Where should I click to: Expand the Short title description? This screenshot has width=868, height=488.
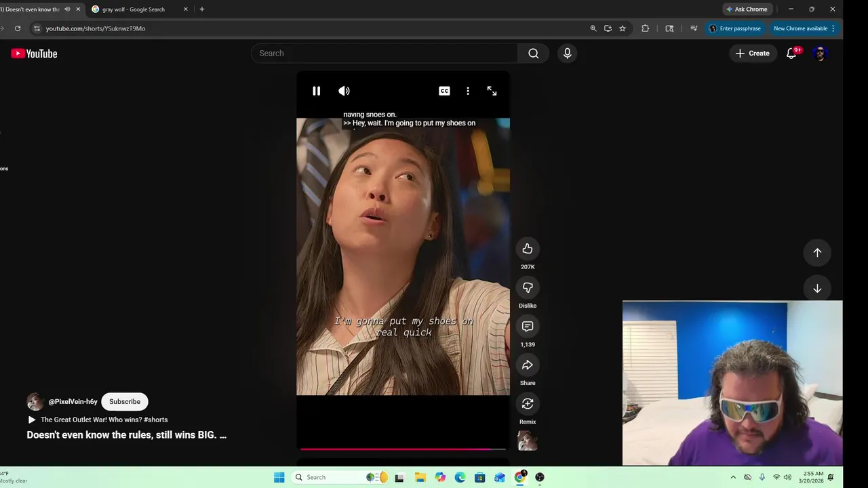coord(126,435)
